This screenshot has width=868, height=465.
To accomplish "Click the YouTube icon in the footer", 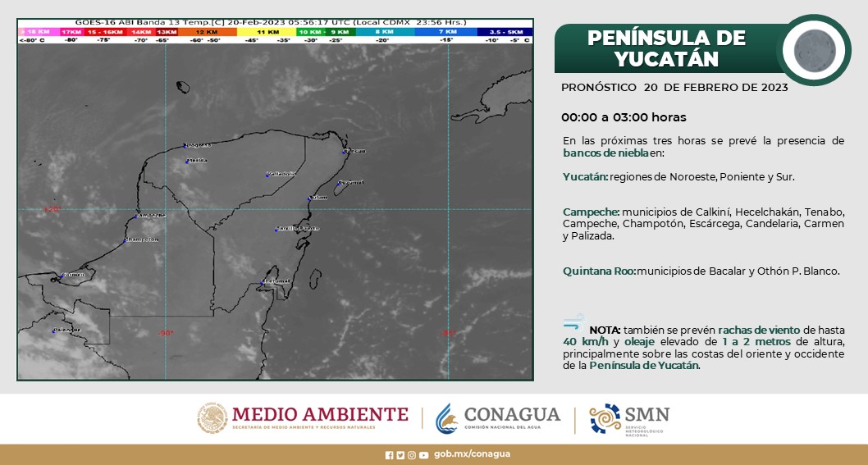I will [423, 455].
